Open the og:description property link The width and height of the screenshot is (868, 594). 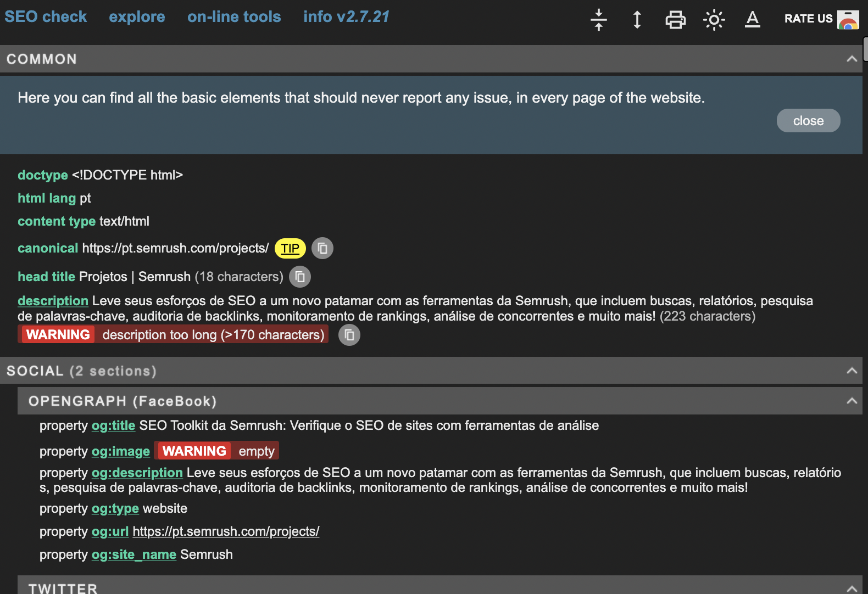137,473
